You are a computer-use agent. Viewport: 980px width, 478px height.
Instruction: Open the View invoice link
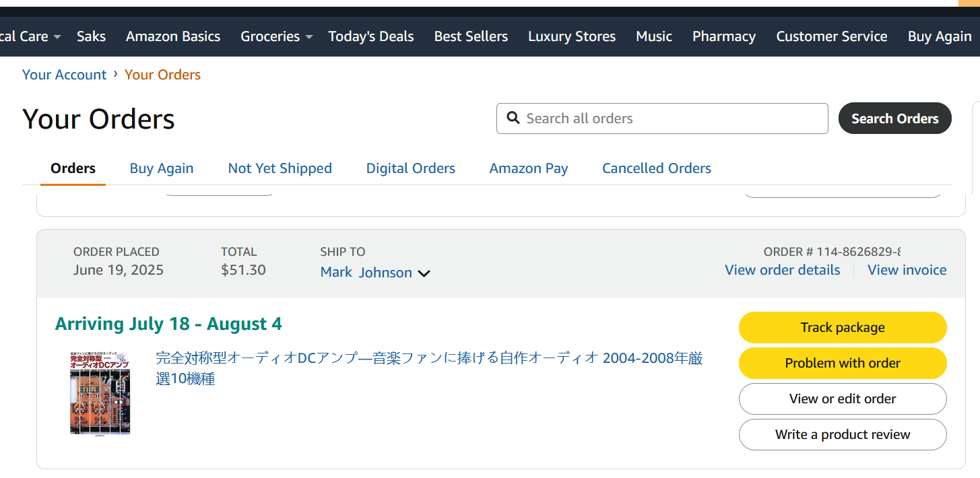(907, 270)
